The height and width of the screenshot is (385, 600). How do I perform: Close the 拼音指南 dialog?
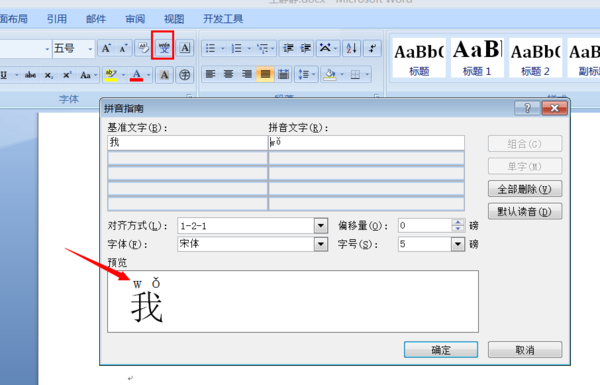tap(554, 108)
